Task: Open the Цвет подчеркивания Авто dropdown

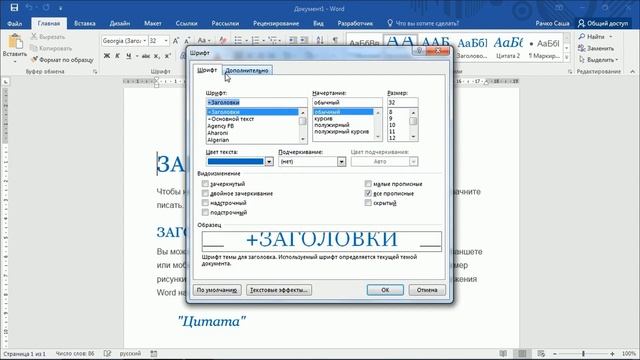Action: pyautogui.click(x=413, y=162)
